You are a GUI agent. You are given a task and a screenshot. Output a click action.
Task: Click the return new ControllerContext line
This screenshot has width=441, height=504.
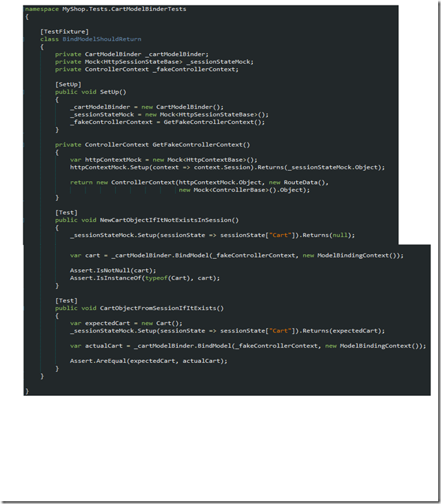(x=199, y=182)
